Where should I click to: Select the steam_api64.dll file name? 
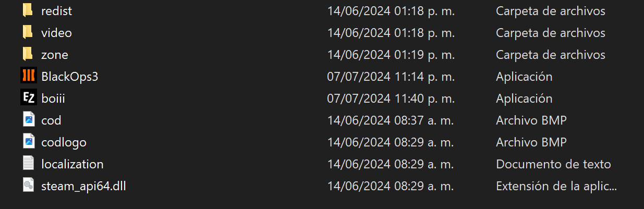click(83, 186)
